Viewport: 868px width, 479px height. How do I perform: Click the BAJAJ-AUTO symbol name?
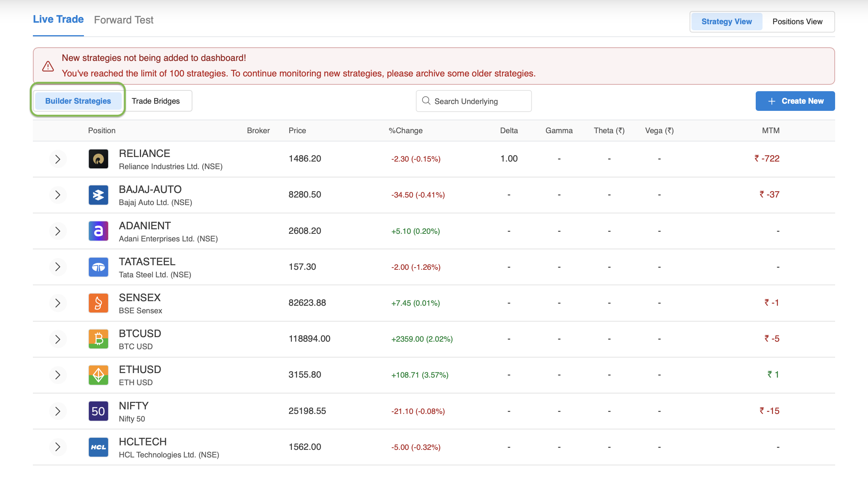click(x=150, y=189)
